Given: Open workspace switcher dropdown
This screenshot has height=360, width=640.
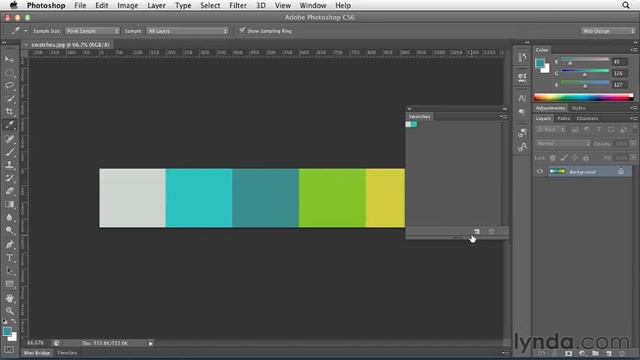Looking at the screenshot, I should point(608,31).
